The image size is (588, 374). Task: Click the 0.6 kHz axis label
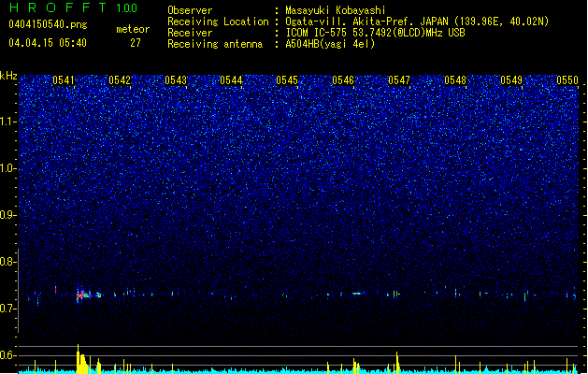point(7,355)
